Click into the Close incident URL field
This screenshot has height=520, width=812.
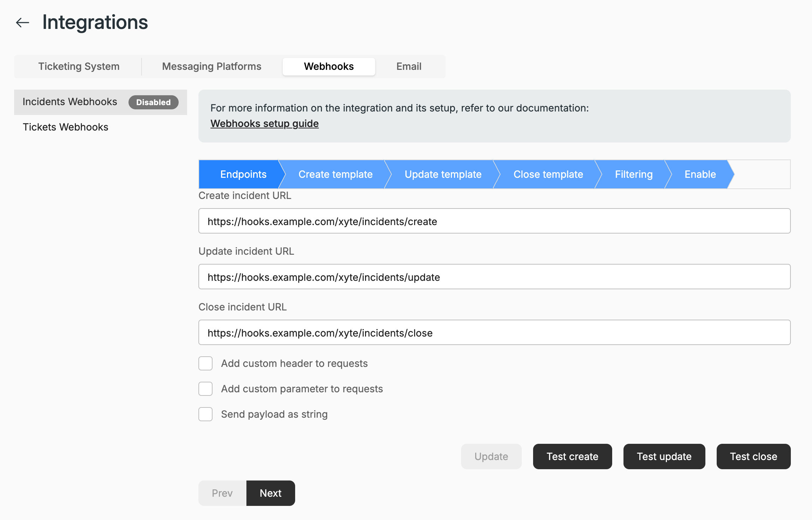(x=494, y=332)
